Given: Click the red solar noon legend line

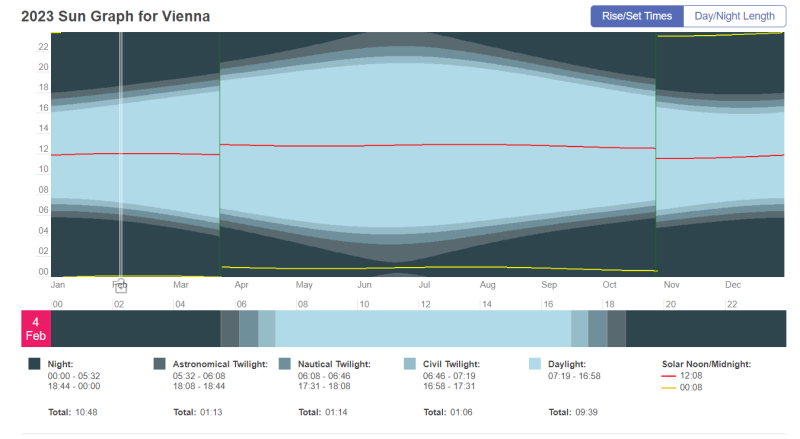Looking at the screenshot, I should coord(668,376).
